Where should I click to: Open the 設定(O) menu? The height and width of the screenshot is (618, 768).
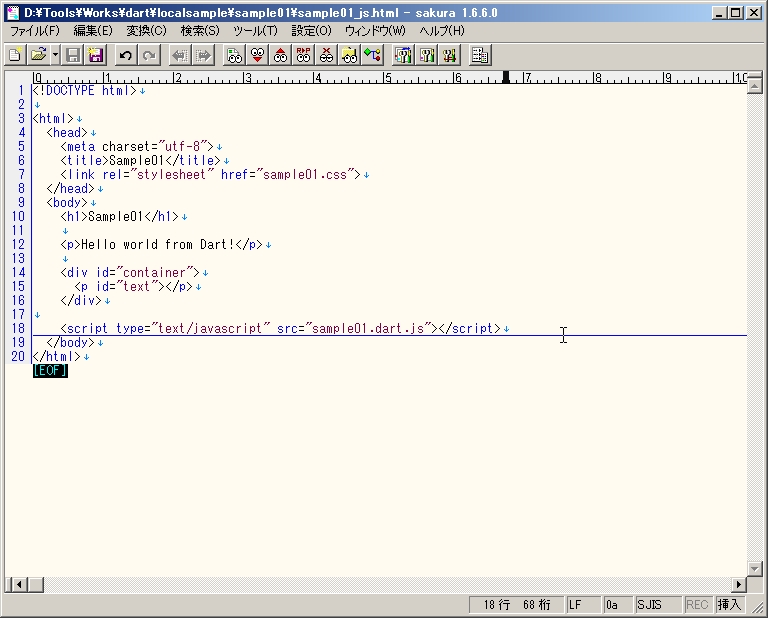click(312, 31)
